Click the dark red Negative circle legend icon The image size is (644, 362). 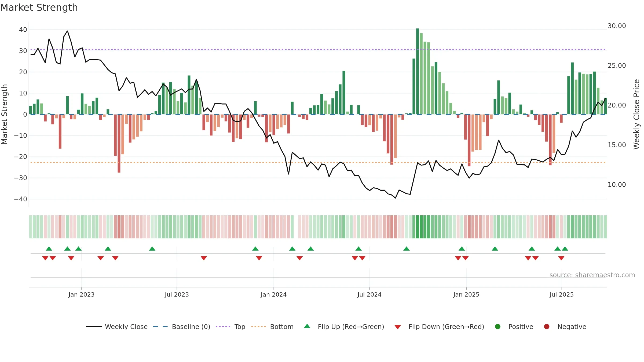click(547, 327)
